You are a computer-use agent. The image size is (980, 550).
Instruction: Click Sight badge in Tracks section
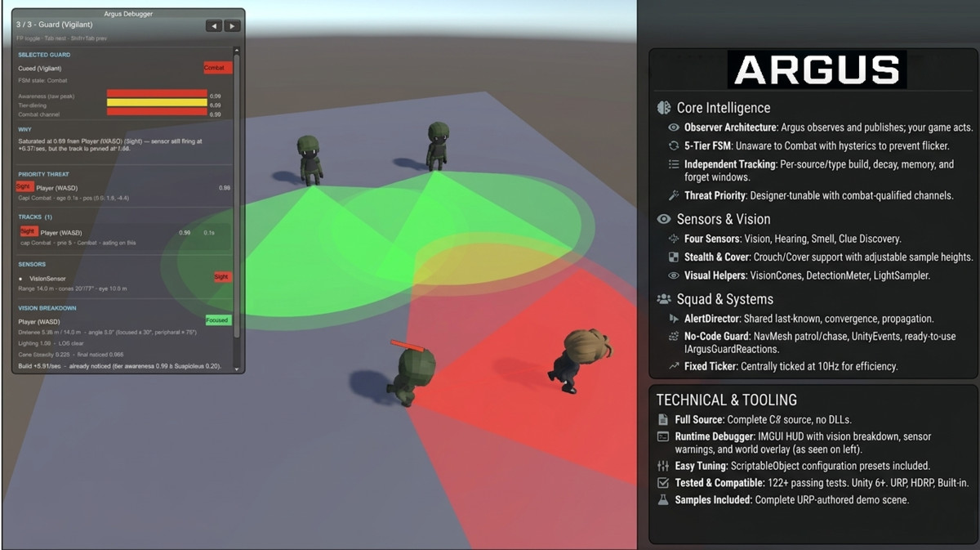coord(29,232)
